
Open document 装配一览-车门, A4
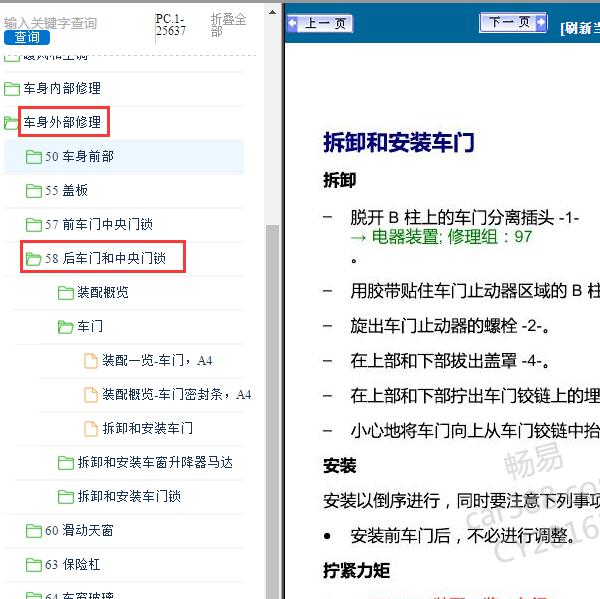[157, 361]
